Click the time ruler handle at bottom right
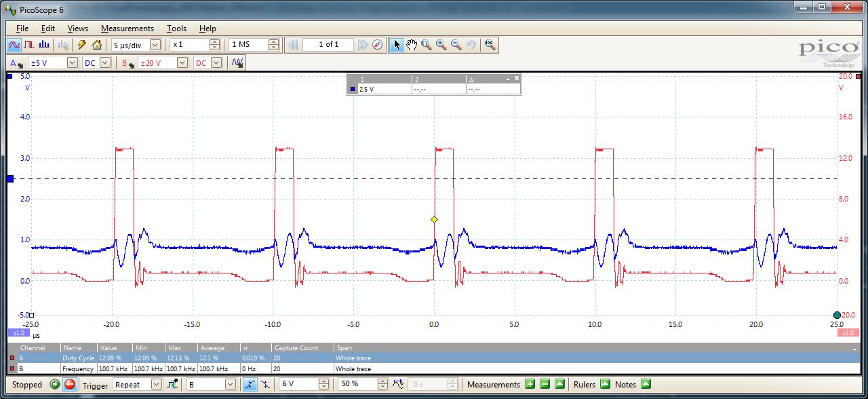Viewport: 868px width, 399px height. point(837,315)
